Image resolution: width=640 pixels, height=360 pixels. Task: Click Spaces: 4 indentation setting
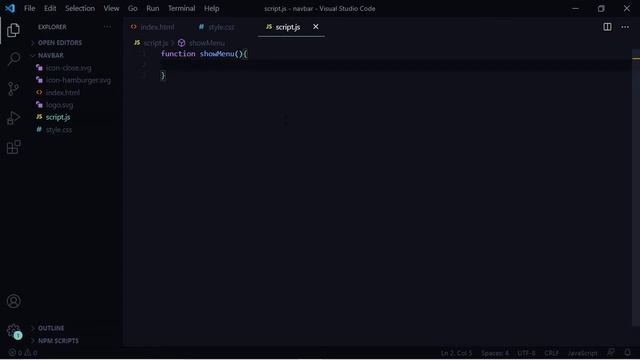[x=495, y=353]
